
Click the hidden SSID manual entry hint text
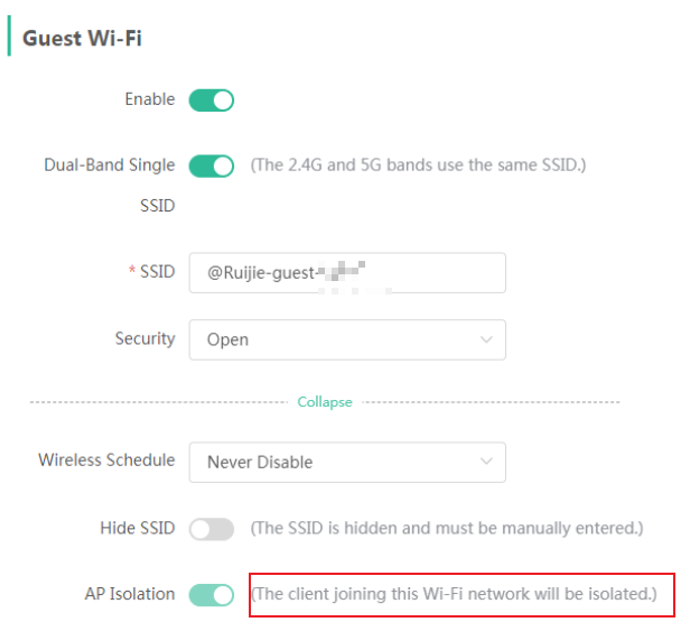coord(446,528)
